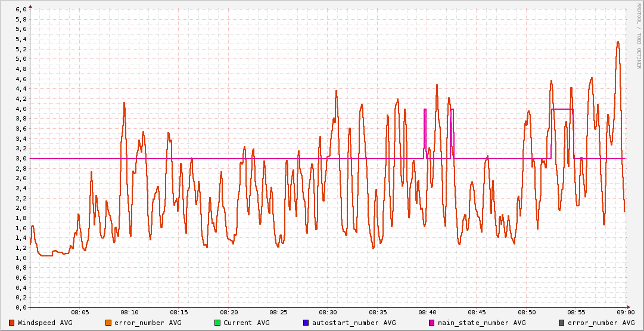Click the Windspeed AVG legend label
This screenshot has width=644, height=331.
(45, 323)
